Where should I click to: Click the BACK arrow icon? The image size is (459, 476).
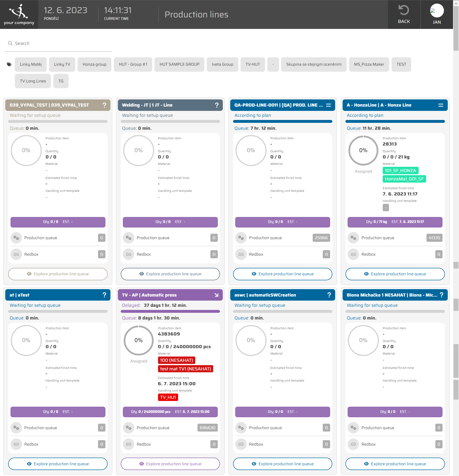(404, 10)
